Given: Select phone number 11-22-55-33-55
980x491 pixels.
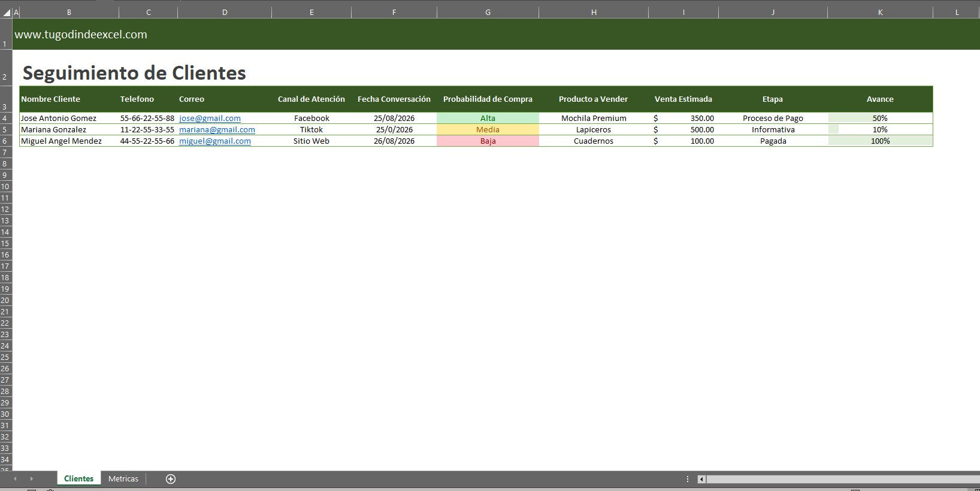Looking at the screenshot, I should tap(148, 130).
